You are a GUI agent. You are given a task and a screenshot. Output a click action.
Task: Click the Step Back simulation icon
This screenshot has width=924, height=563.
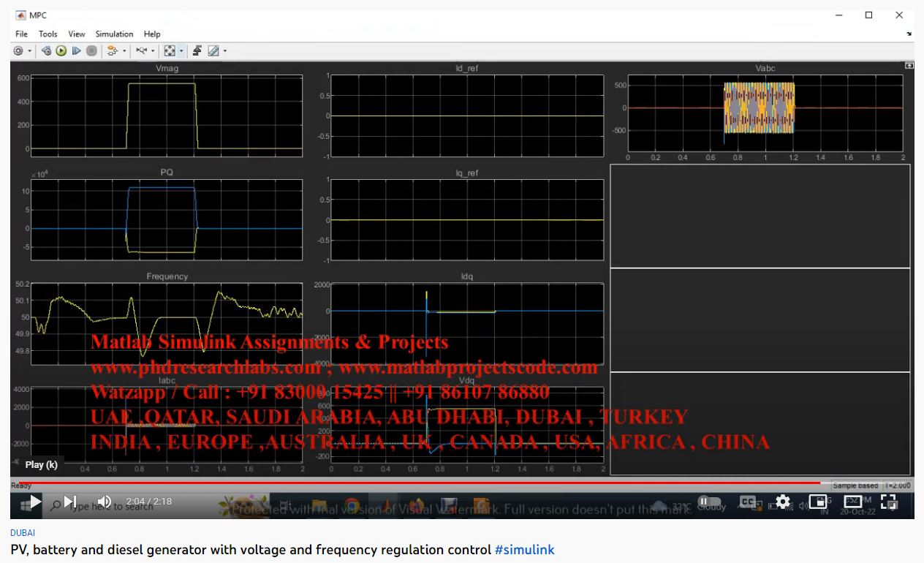coord(46,51)
